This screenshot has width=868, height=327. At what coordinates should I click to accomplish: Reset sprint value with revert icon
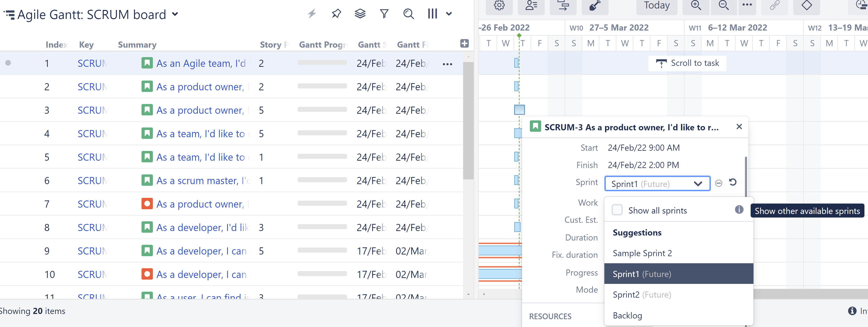[733, 182]
